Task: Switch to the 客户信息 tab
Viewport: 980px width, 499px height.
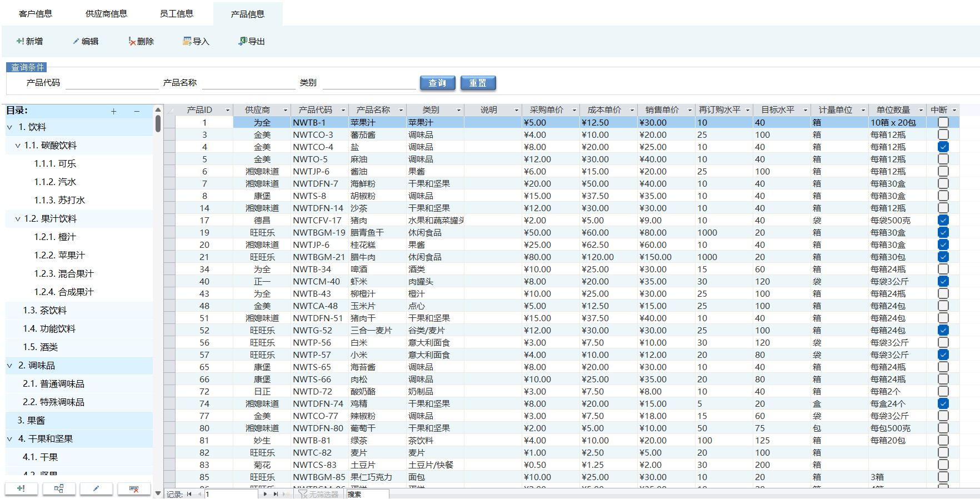Action: pos(36,14)
